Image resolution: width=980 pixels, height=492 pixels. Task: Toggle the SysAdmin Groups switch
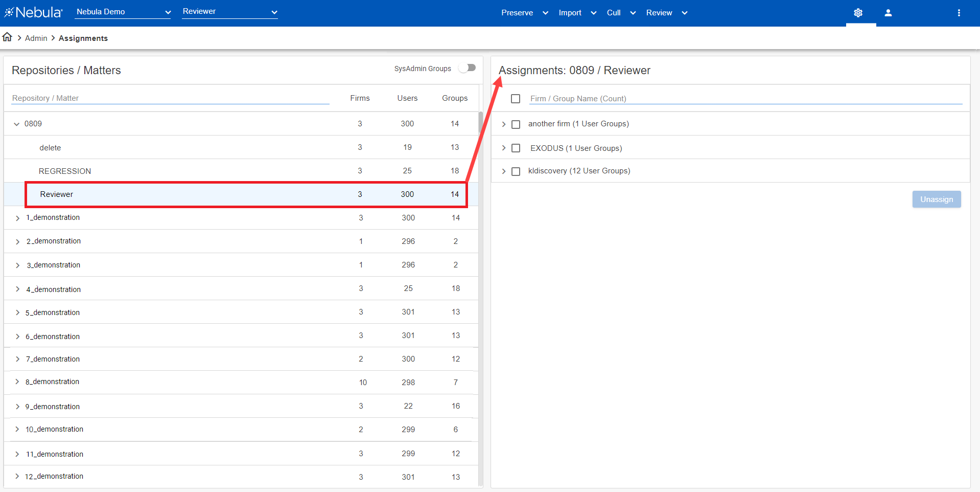pos(467,68)
